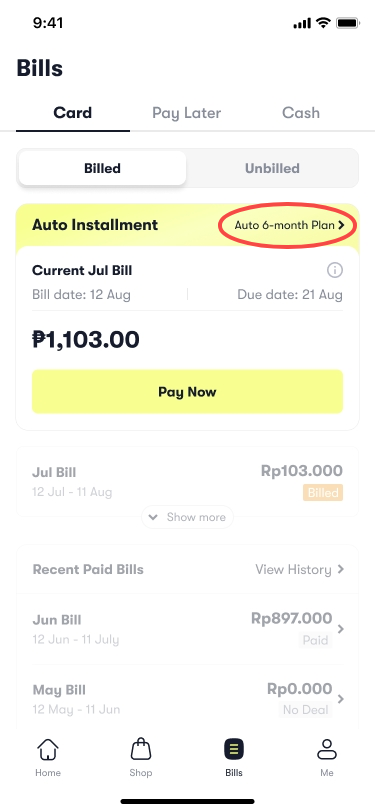Switch to the Pay Later tab
The width and height of the screenshot is (375, 812).
(186, 113)
